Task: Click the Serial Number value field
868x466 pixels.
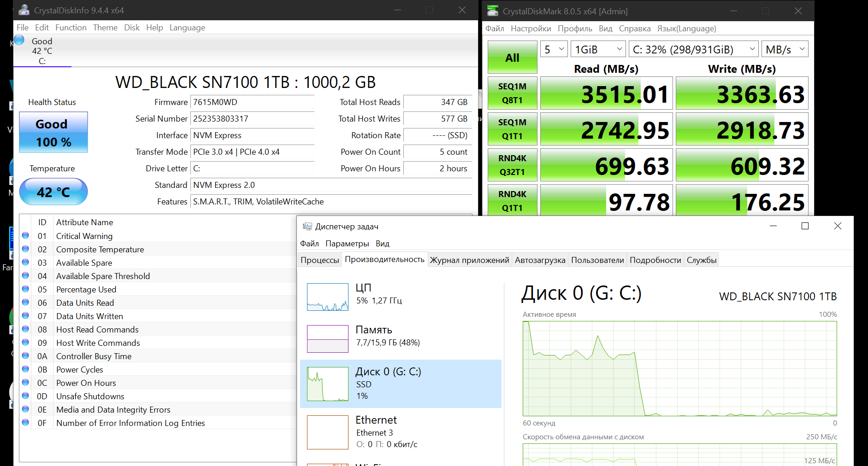Action: [252, 119]
